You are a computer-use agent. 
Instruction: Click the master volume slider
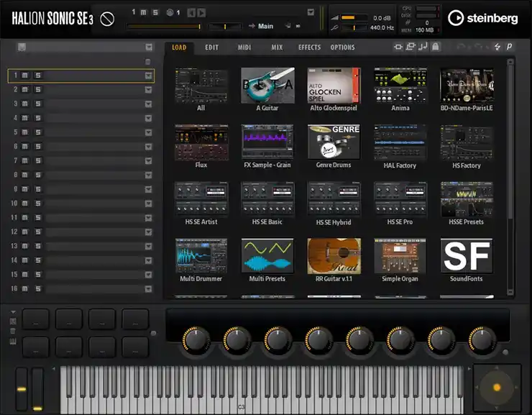point(354,18)
